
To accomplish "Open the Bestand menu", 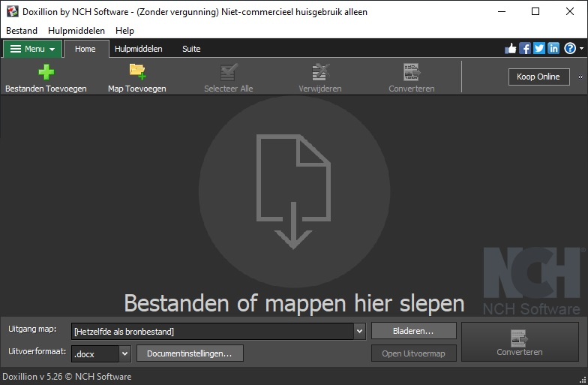I will (x=22, y=30).
